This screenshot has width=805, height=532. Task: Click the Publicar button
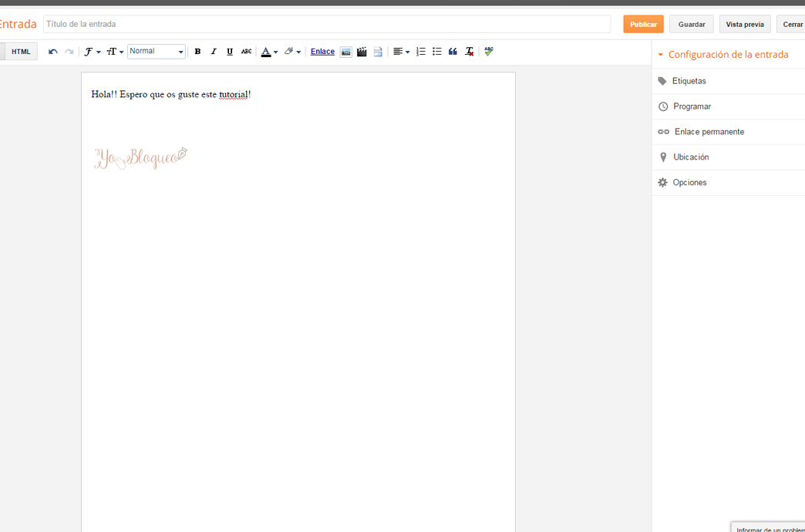click(x=643, y=24)
